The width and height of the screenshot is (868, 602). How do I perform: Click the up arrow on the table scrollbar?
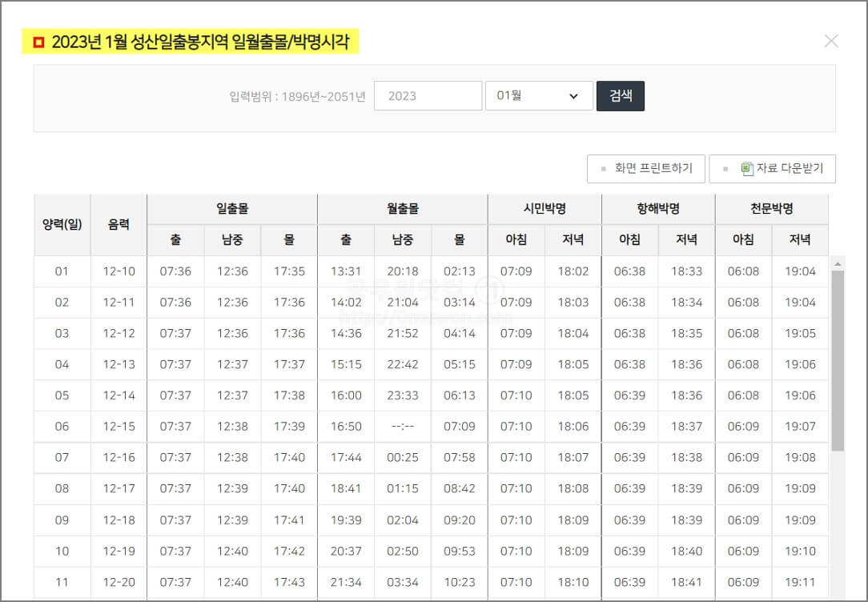pos(838,263)
